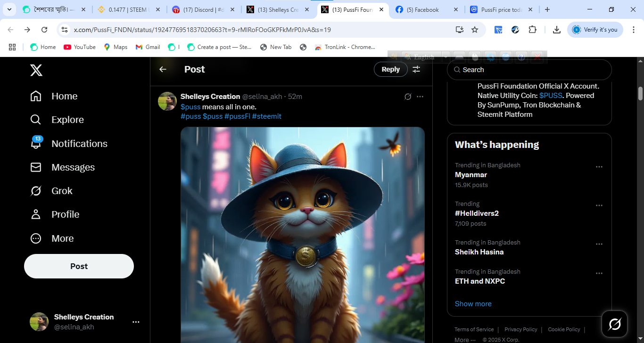The height and width of the screenshot is (343, 644).
Task: Open the Gmail bookmark
Action: click(x=148, y=47)
